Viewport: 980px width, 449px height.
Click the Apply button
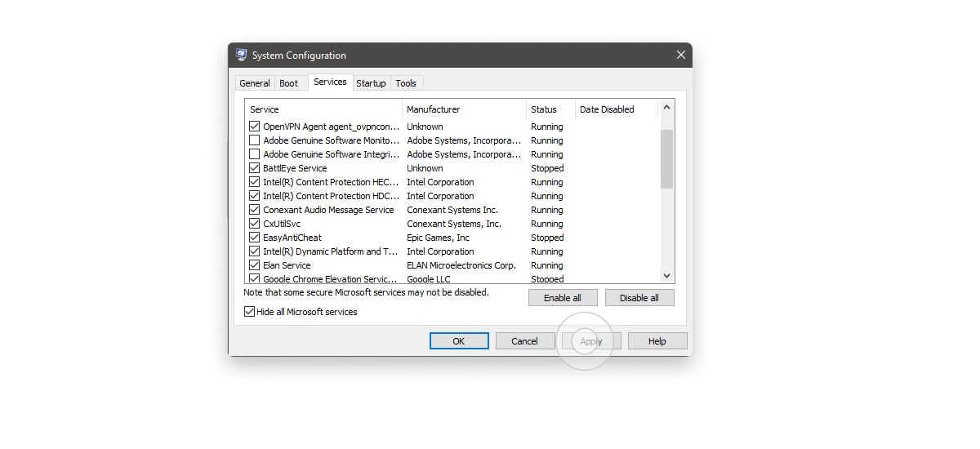(x=591, y=341)
